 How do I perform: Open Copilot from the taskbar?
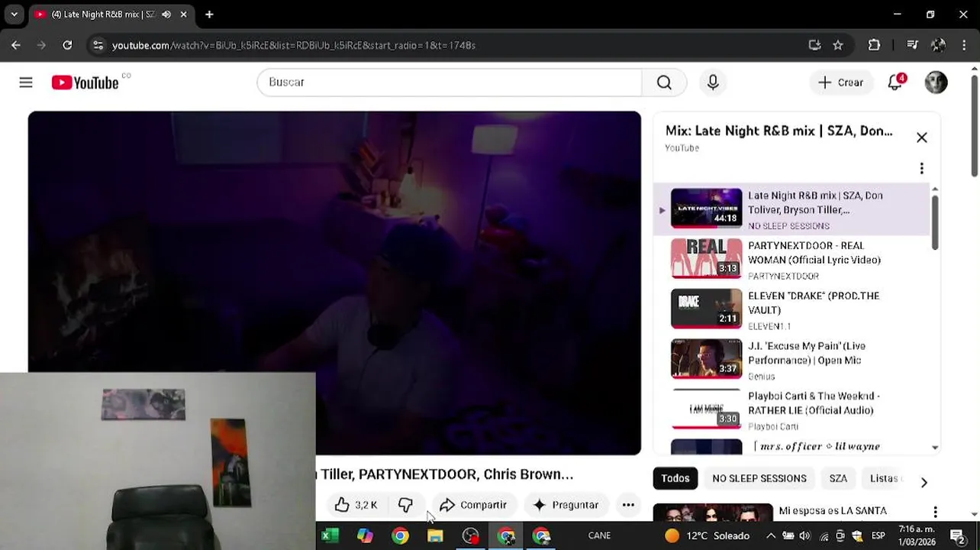click(365, 535)
